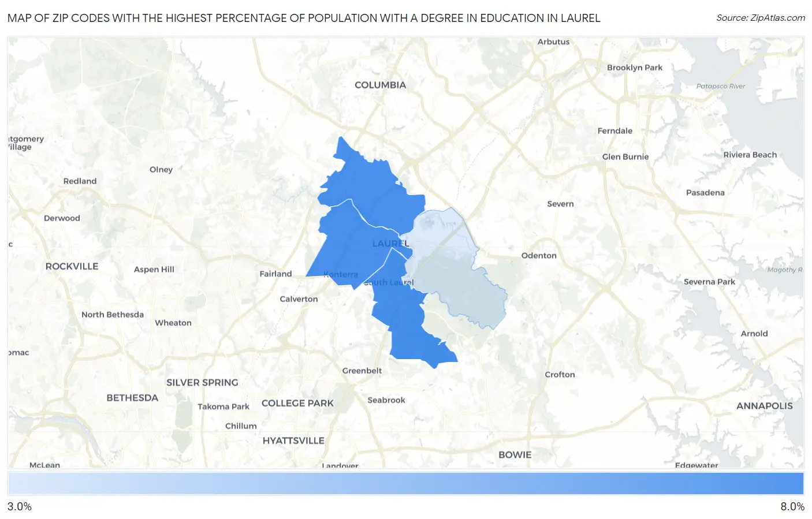Click the Fairland label

[x=275, y=274]
